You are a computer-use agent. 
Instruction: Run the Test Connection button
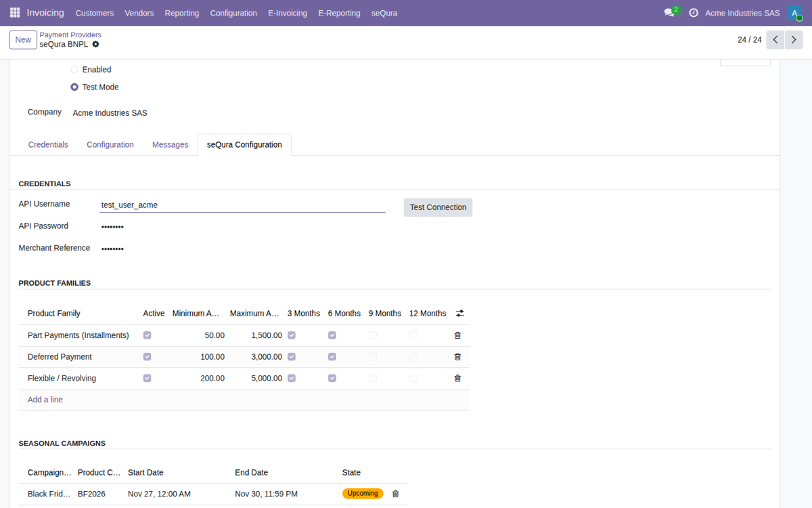(438, 207)
